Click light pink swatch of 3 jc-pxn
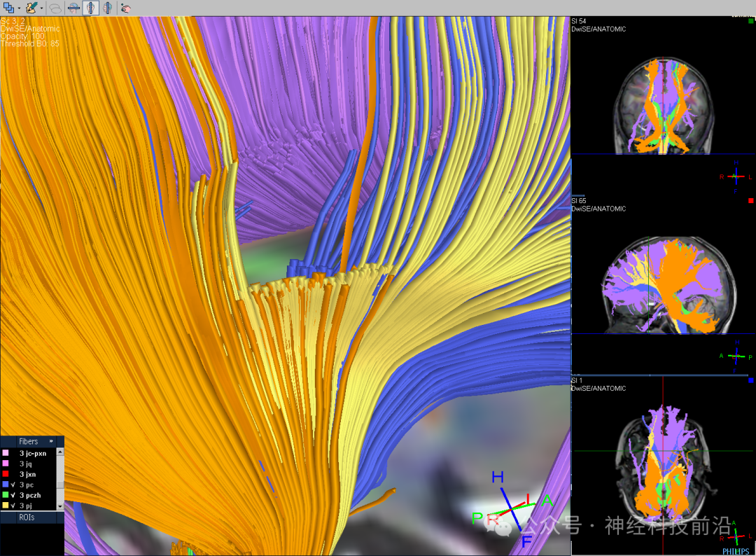Image resolution: width=756 pixels, height=556 pixels. tap(6, 453)
